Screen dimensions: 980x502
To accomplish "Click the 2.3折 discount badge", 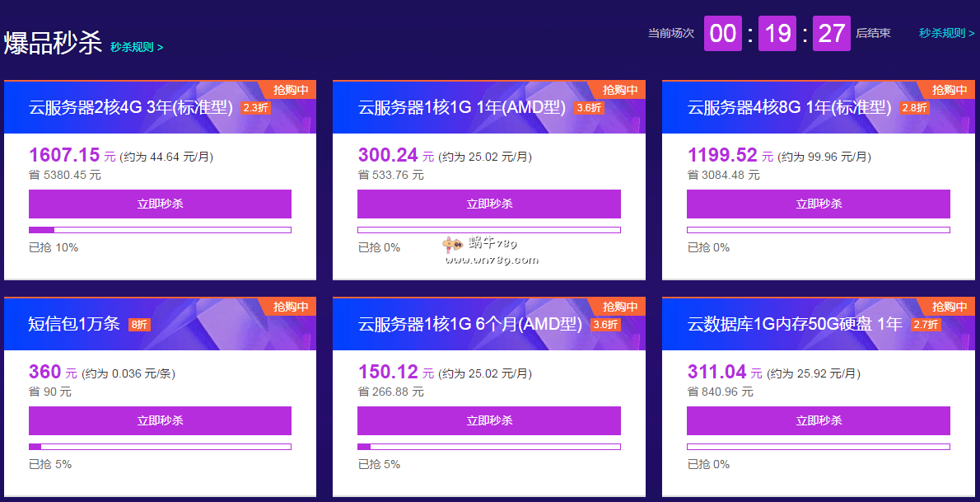I will [255, 108].
